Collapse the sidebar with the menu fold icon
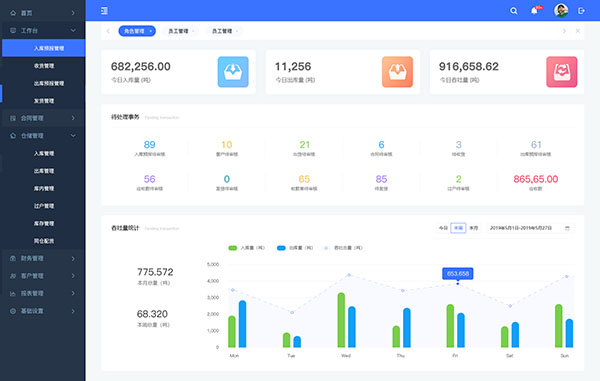The image size is (600, 381). pyautogui.click(x=104, y=11)
